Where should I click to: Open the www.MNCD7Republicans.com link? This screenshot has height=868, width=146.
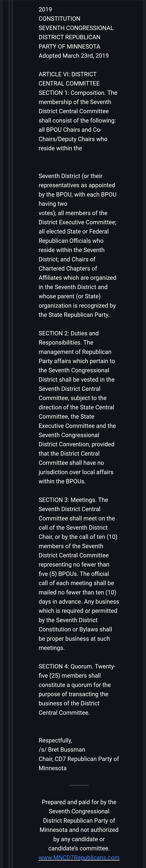tap(79, 858)
